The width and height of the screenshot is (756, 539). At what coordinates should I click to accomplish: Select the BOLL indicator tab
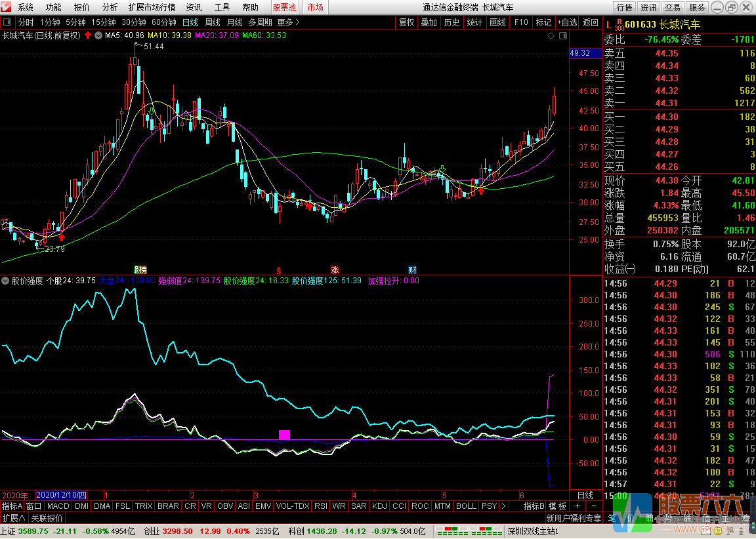pos(466,506)
